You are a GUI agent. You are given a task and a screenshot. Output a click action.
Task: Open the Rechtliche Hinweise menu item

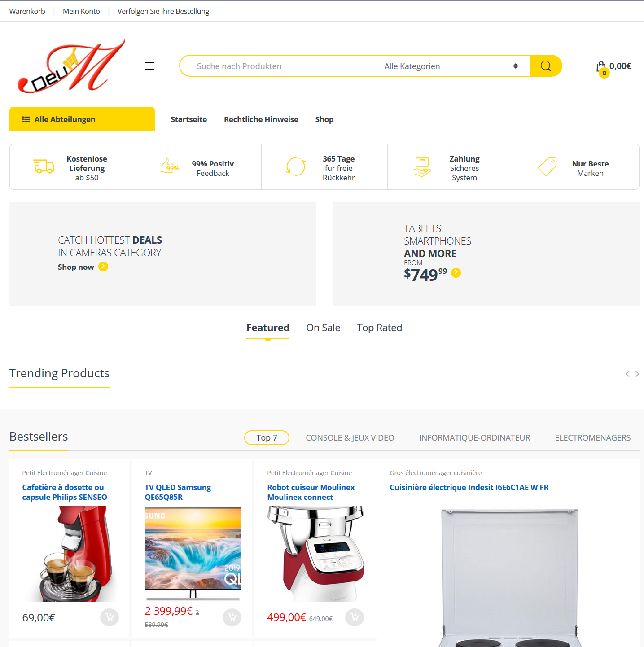pyautogui.click(x=261, y=119)
